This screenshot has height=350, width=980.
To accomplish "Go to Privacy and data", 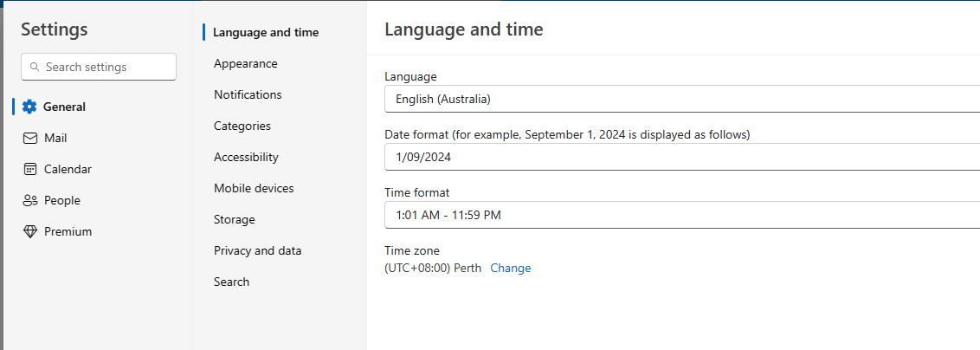I will [258, 250].
